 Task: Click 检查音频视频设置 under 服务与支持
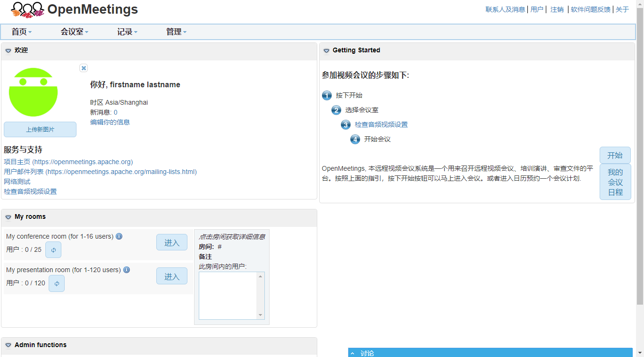pyautogui.click(x=30, y=191)
